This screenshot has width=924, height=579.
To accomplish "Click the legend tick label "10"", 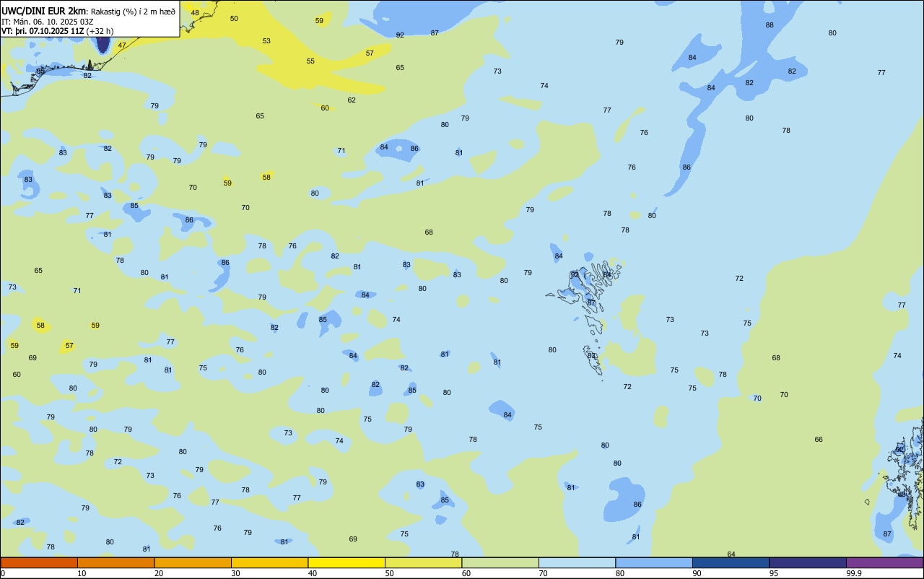I will (x=82, y=573).
